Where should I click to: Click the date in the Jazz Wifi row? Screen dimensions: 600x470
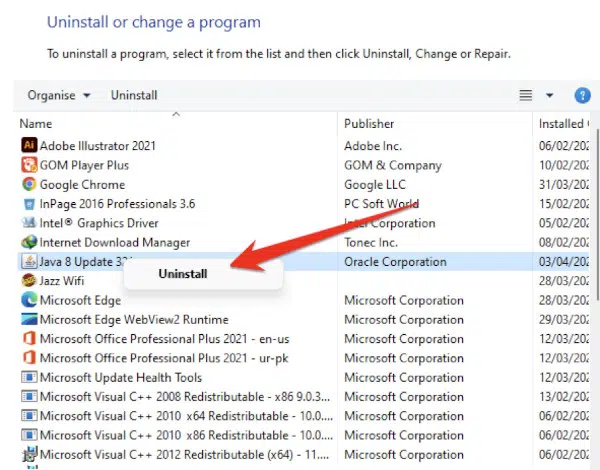[x=564, y=281]
